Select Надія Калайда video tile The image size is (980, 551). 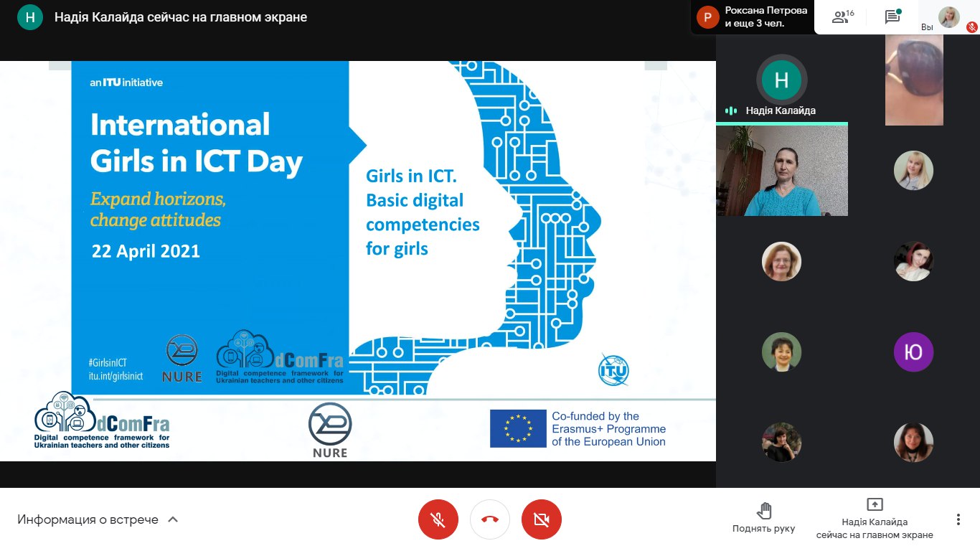coord(782,170)
